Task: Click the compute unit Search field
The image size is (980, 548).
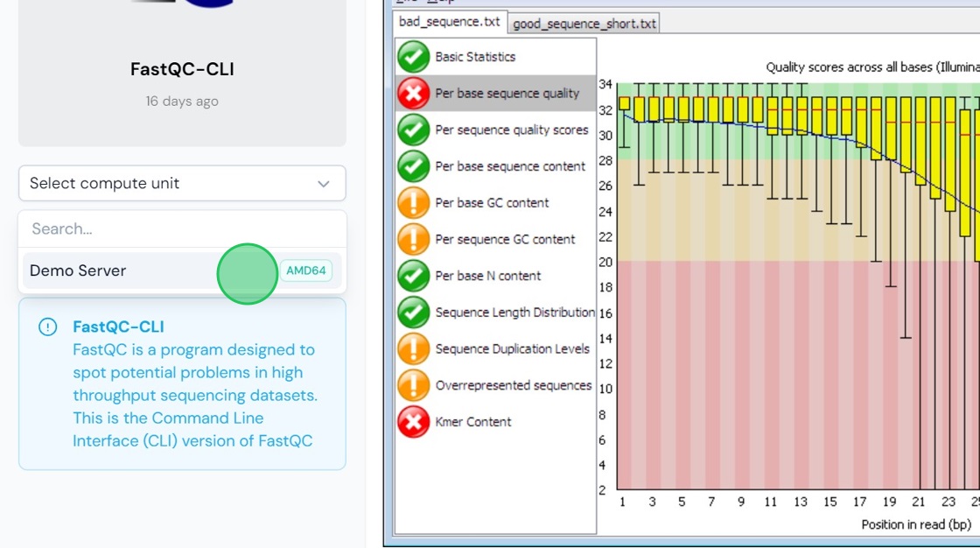Action: (x=182, y=229)
